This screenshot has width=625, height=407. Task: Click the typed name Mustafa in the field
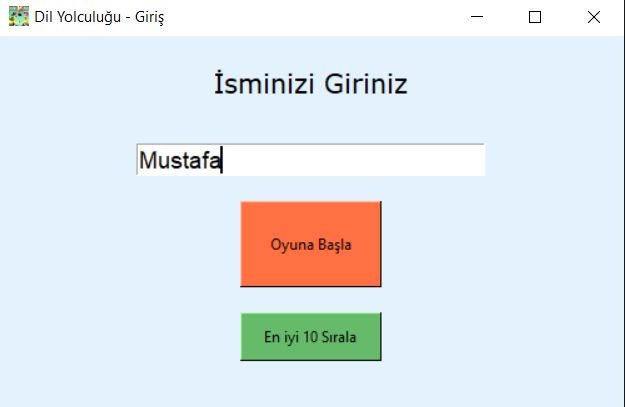179,160
